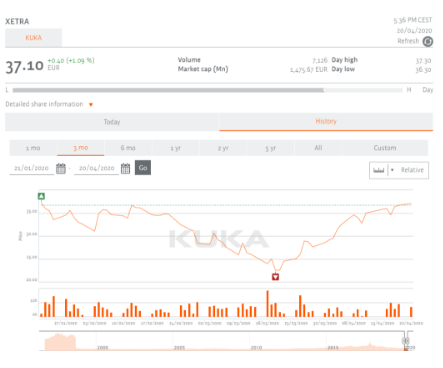The image size is (443, 368).
Task: Open the end date calendar icon
Action: [125, 168]
